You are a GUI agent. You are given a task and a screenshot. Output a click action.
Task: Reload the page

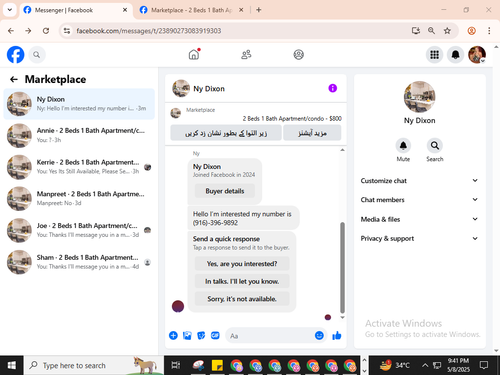click(x=46, y=31)
